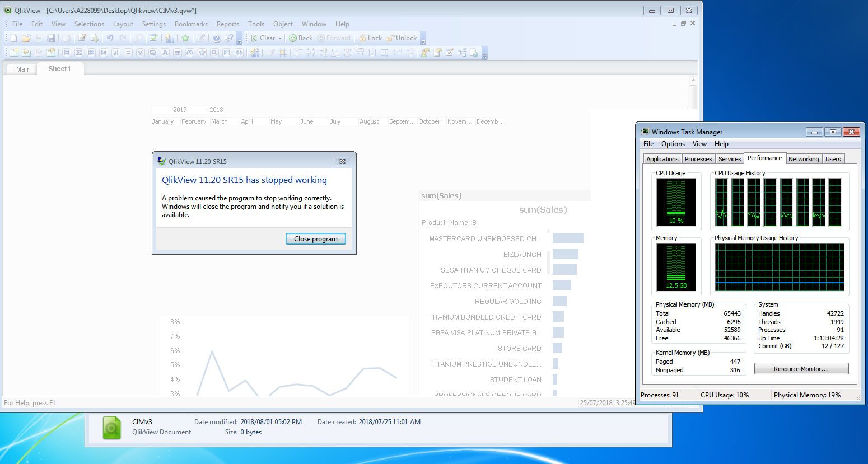Image resolution: width=868 pixels, height=464 pixels.
Task: Click the Reload script icon
Action: click(x=95, y=38)
